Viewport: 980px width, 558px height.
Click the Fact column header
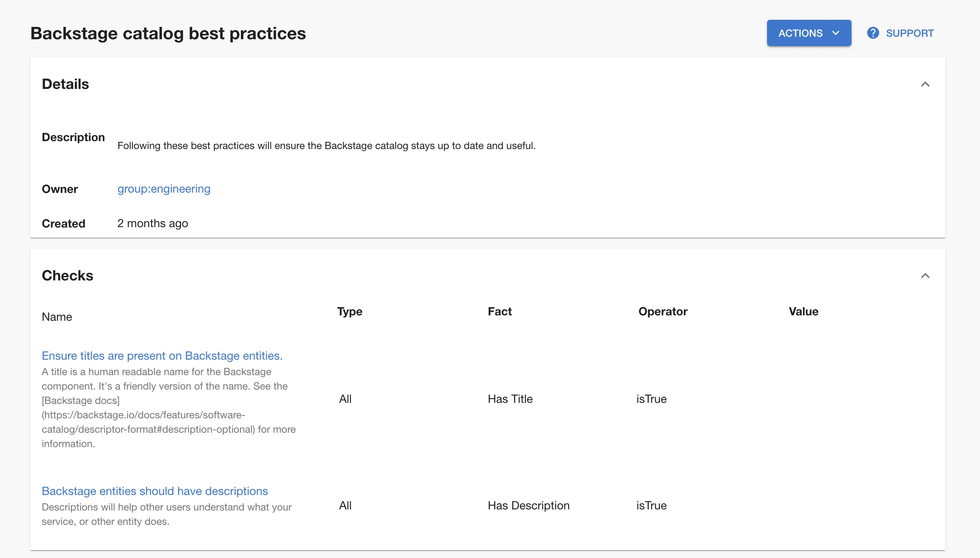499,311
